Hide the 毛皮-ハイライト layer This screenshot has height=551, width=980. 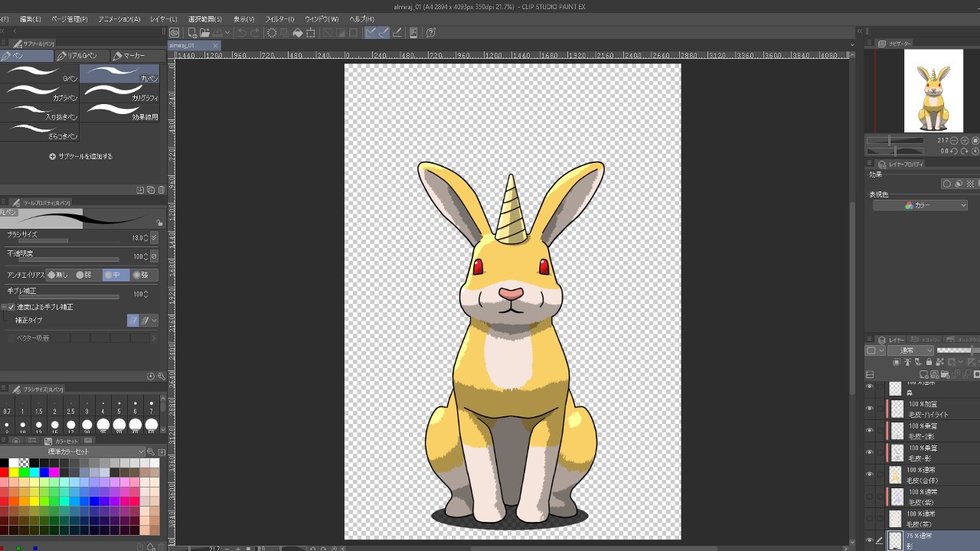(869, 409)
